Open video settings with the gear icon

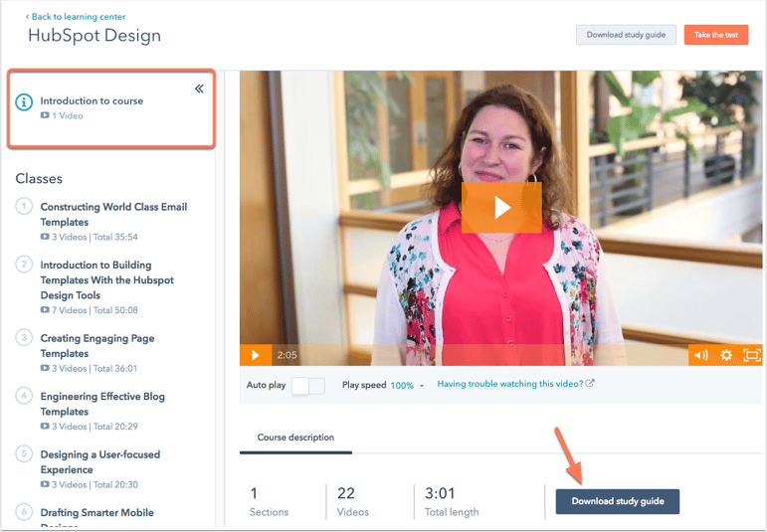[726, 355]
